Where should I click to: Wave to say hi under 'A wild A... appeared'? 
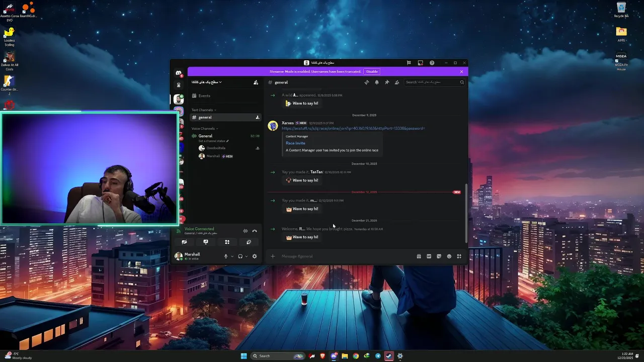click(302, 103)
